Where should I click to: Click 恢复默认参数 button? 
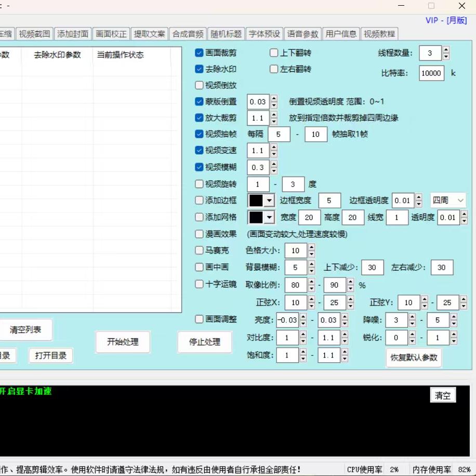point(414,358)
